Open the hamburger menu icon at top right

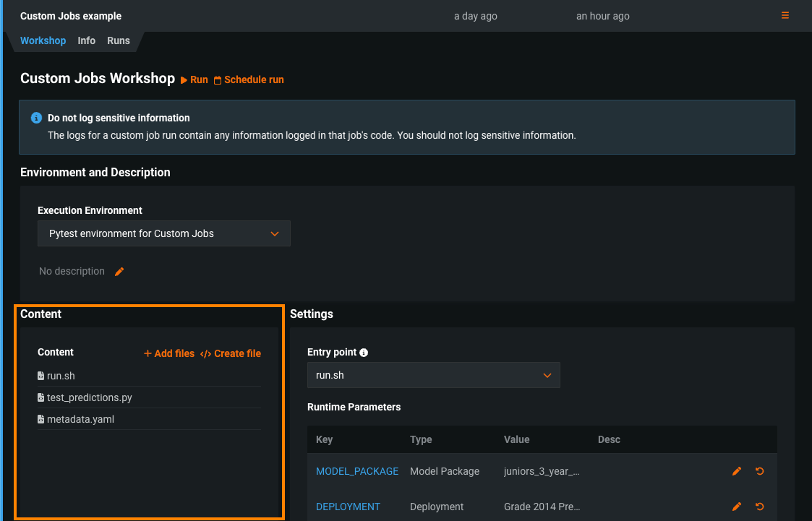(x=785, y=16)
